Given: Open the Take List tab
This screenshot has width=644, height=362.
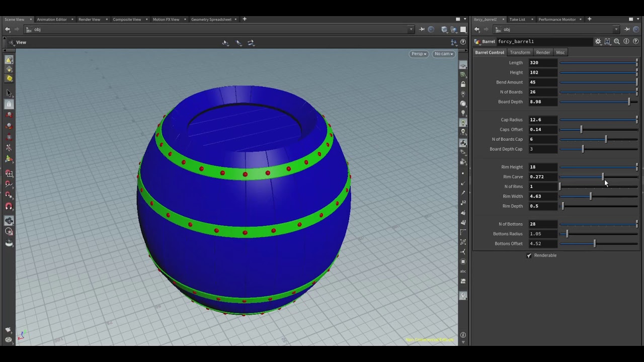Looking at the screenshot, I should pos(517,19).
